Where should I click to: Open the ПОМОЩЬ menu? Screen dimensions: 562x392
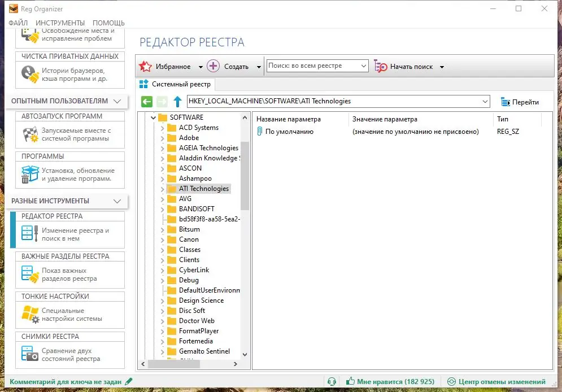click(108, 23)
